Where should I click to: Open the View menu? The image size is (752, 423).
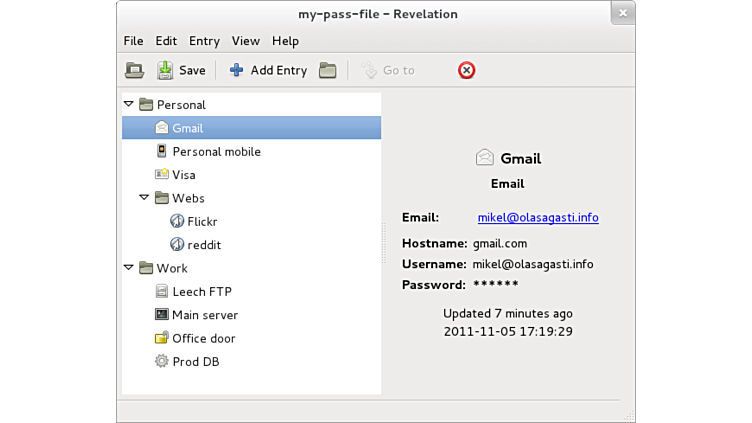pos(245,41)
